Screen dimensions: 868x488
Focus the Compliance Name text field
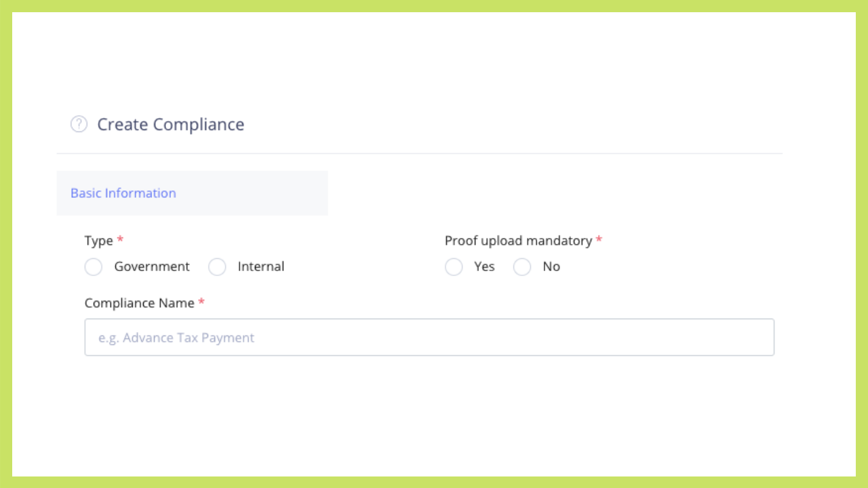pyautogui.click(x=429, y=338)
